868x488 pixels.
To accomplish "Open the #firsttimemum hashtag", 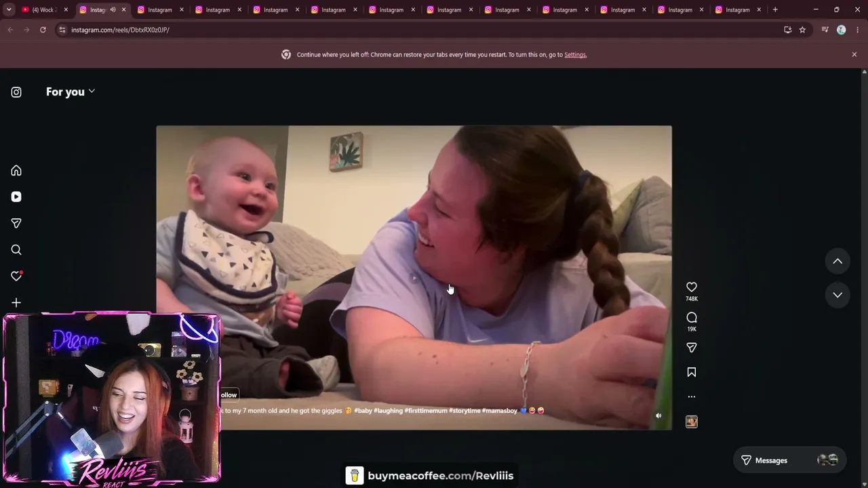I will pyautogui.click(x=426, y=411).
